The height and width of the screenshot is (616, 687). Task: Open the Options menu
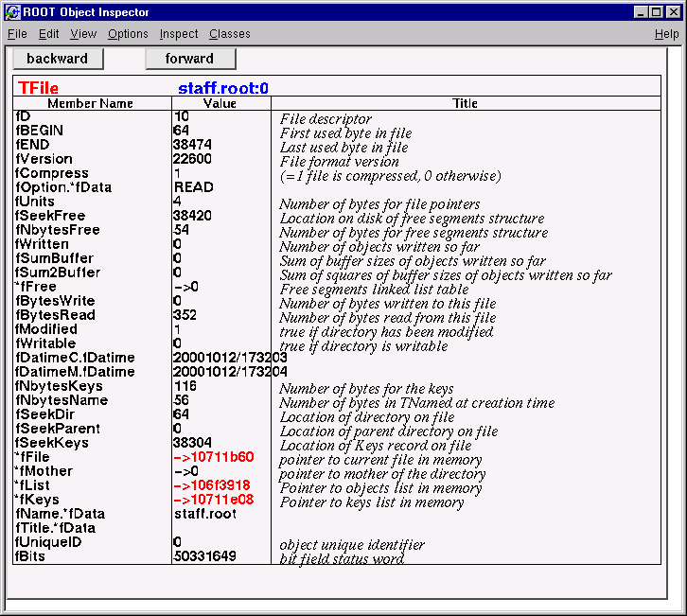tap(128, 34)
